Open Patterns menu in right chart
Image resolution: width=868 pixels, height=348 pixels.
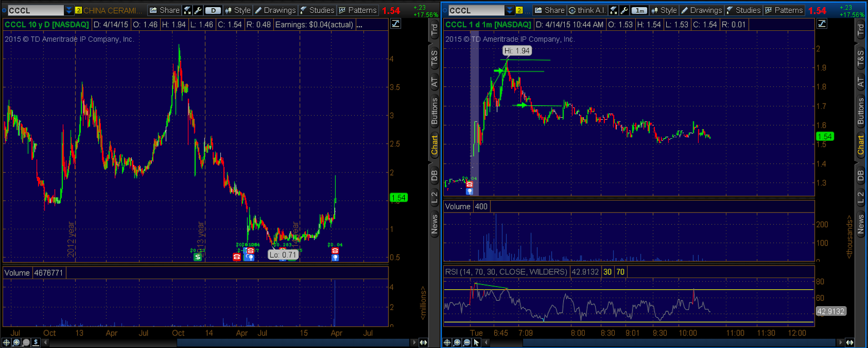tap(784, 10)
